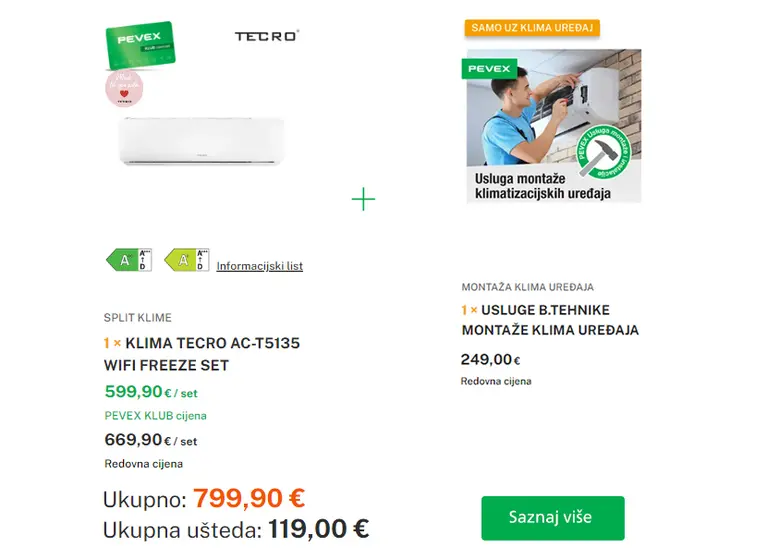
Task: Open USLUGE B.TEHNIKE MONTAŽE KLIMA UREĐAJA title
Action: click(x=550, y=320)
